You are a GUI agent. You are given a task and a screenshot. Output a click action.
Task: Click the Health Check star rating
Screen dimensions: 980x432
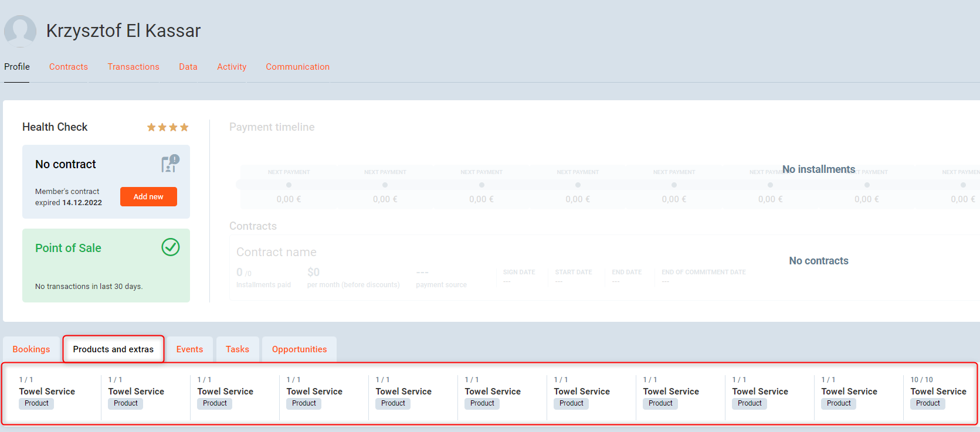pyautogui.click(x=167, y=127)
